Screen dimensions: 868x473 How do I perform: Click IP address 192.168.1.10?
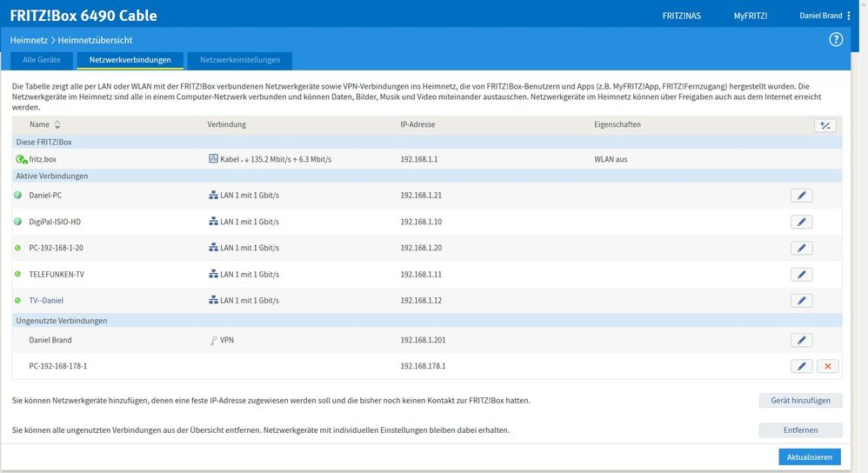tap(421, 222)
